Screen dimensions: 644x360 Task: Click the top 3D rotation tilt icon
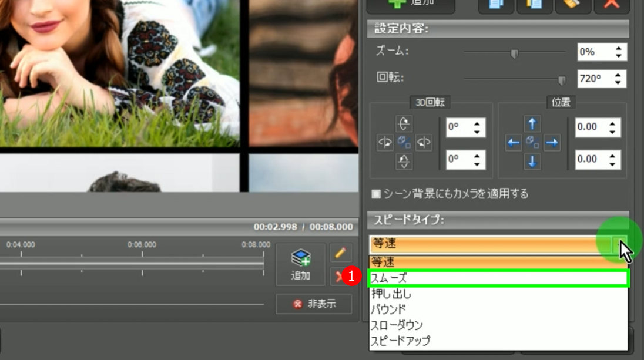tap(404, 123)
